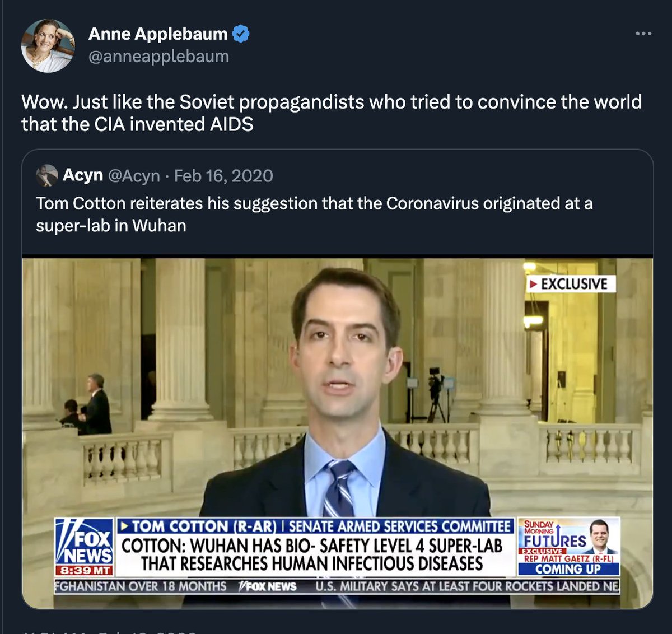
Task: Open the Feb 16, 2020 quoted tweet date
Action: pyautogui.click(x=223, y=176)
